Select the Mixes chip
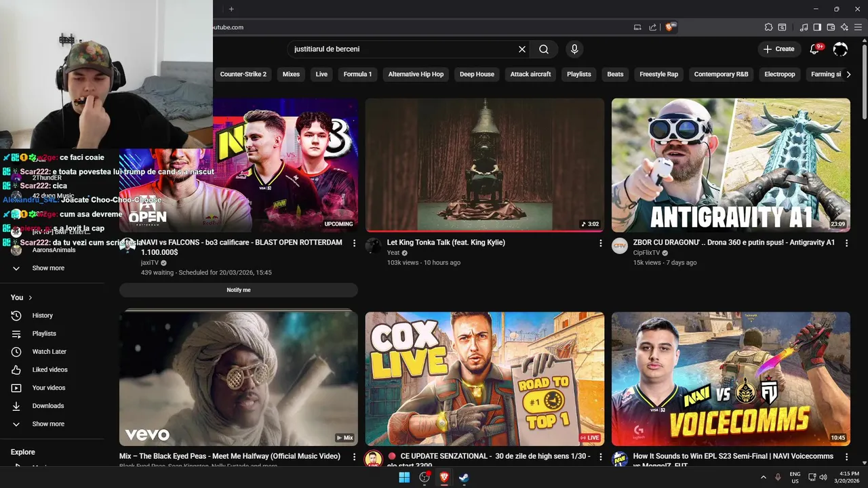The image size is (868, 488). click(291, 74)
